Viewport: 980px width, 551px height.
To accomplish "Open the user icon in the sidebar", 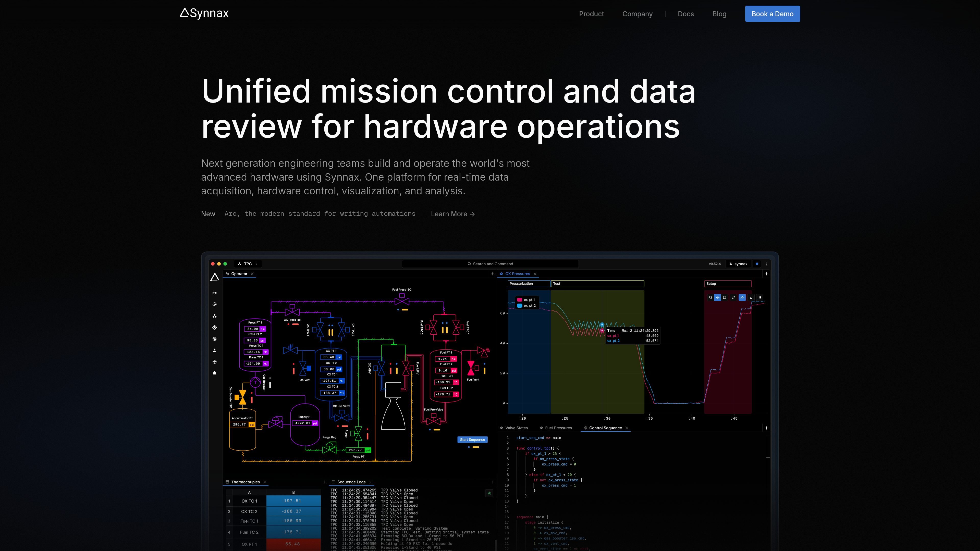I will [215, 350].
